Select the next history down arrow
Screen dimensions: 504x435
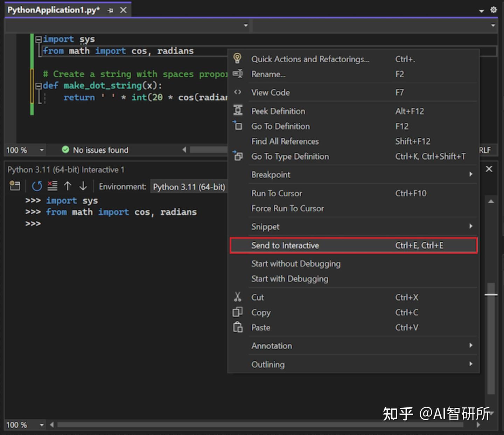click(x=83, y=186)
